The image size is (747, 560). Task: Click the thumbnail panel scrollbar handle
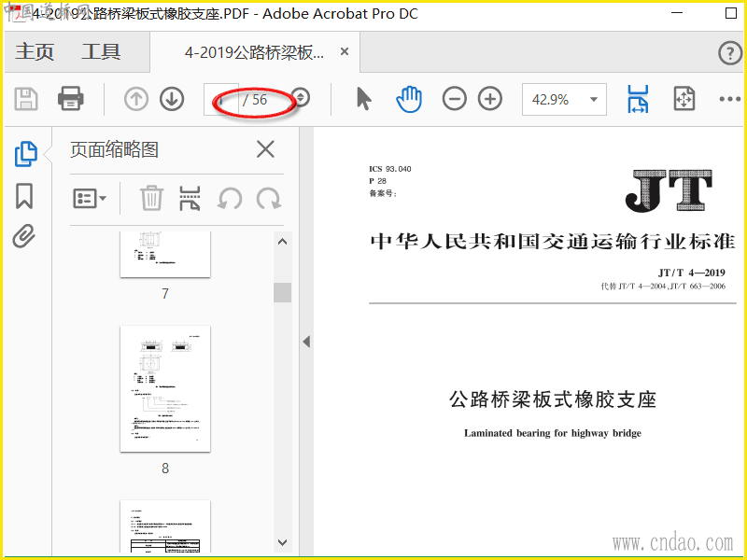point(283,292)
